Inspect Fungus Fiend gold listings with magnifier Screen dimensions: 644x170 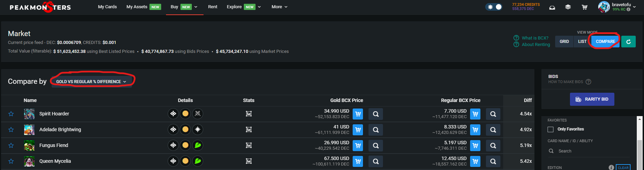376,146
